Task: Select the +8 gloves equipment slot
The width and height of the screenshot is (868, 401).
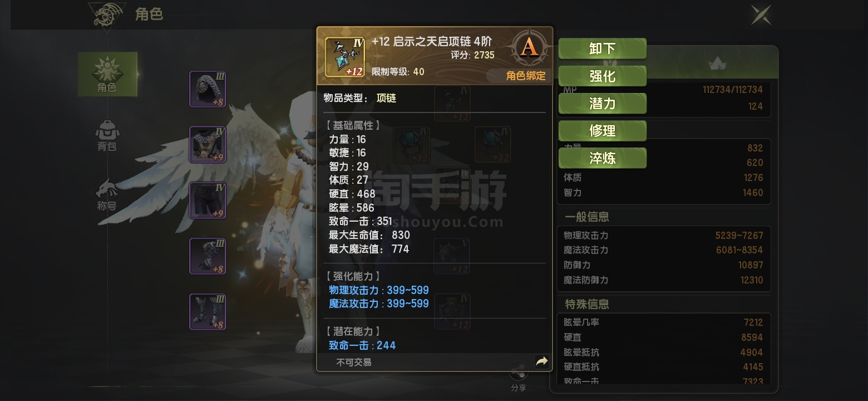Action: (x=208, y=256)
